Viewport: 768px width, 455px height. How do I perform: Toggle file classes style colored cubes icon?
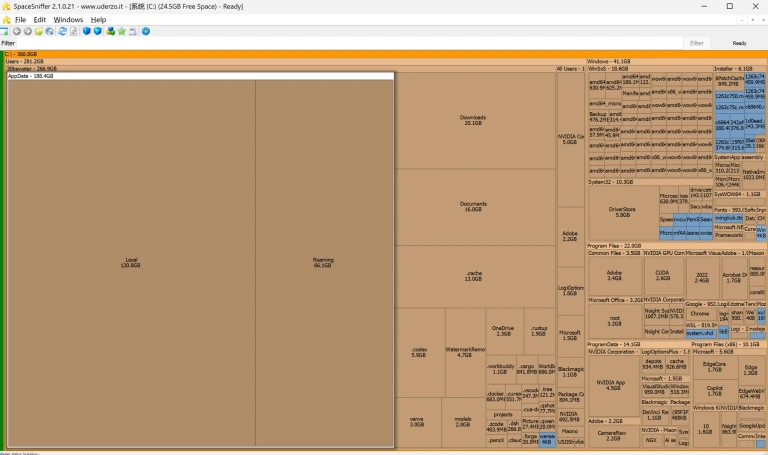pos(110,31)
